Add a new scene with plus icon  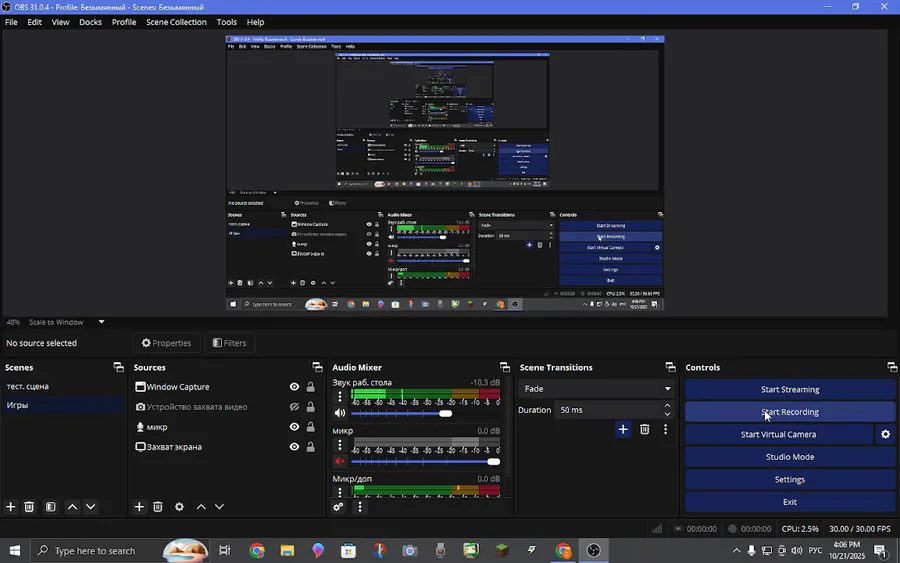pos(10,507)
